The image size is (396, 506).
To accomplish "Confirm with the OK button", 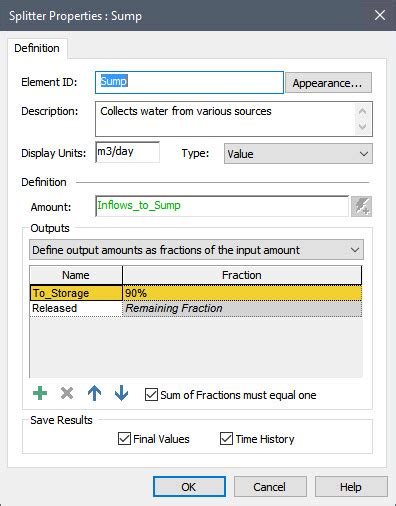I will (x=189, y=487).
